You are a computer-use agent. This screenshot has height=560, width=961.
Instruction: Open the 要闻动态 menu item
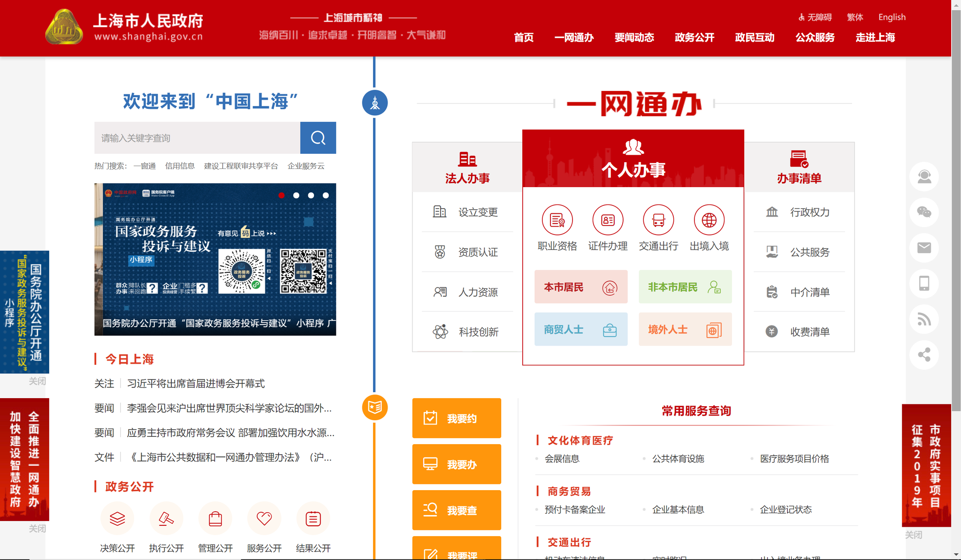634,38
